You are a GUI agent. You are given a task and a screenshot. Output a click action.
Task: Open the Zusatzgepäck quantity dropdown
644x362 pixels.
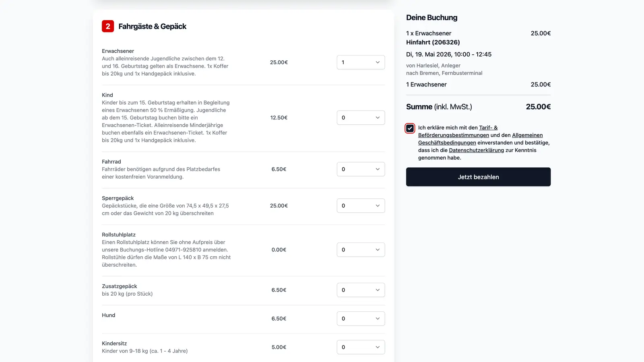[x=361, y=290]
